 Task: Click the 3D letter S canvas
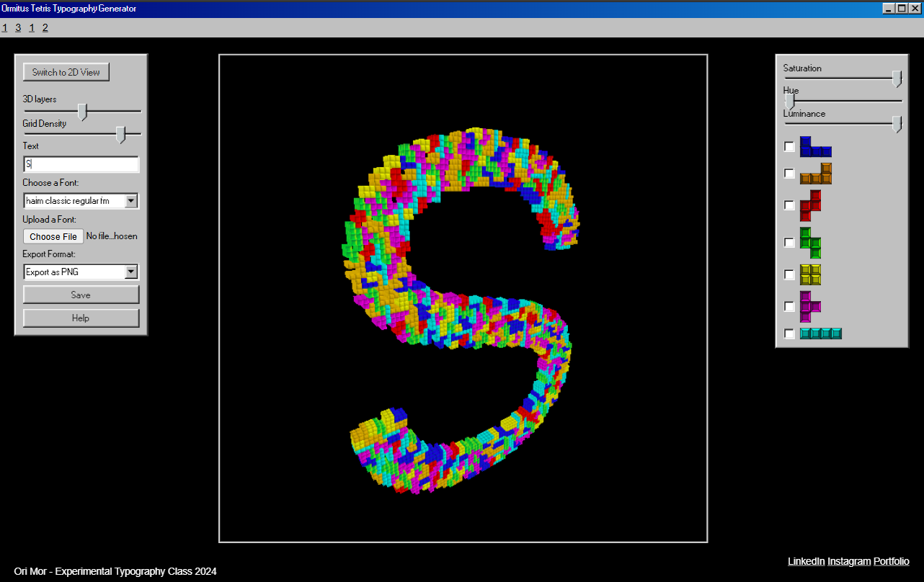click(463, 298)
